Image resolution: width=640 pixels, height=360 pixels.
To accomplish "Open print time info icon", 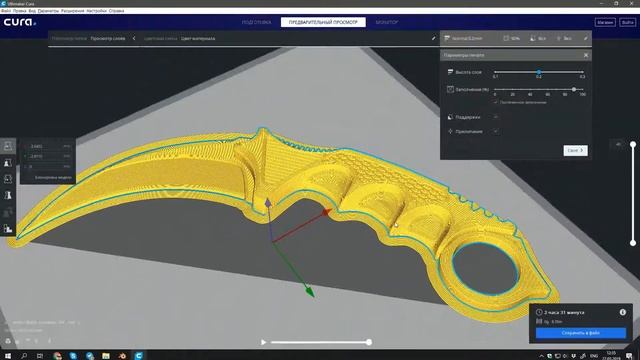I will [622, 312].
